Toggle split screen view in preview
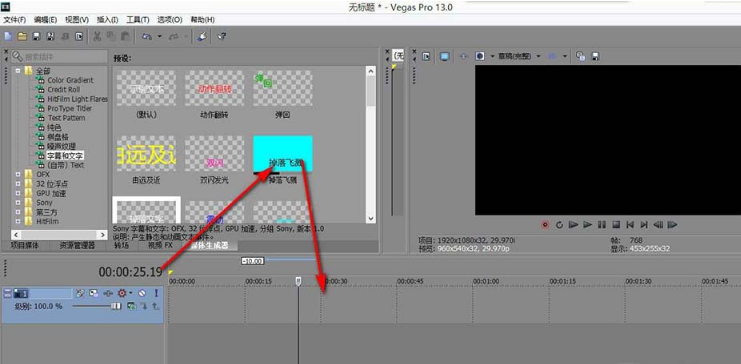Viewport: 741px width, 364px height. [480, 56]
